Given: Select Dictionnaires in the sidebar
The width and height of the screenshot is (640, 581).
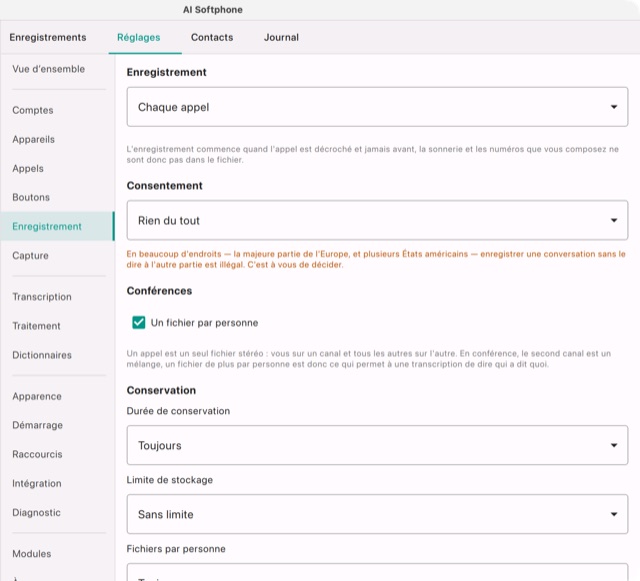Looking at the screenshot, I should point(42,355).
